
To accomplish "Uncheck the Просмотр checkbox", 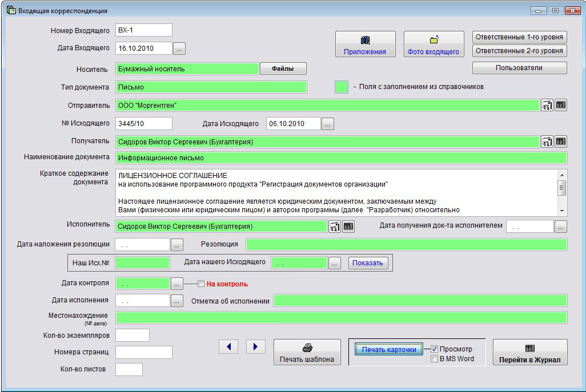I will pos(435,349).
